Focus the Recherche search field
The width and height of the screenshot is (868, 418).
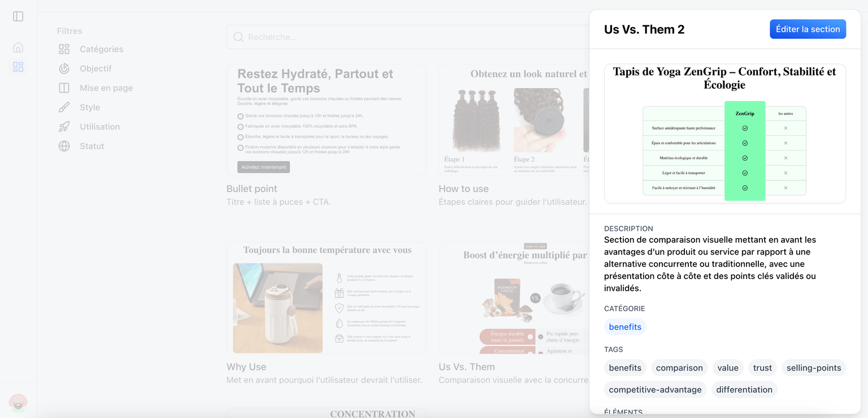tap(407, 37)
